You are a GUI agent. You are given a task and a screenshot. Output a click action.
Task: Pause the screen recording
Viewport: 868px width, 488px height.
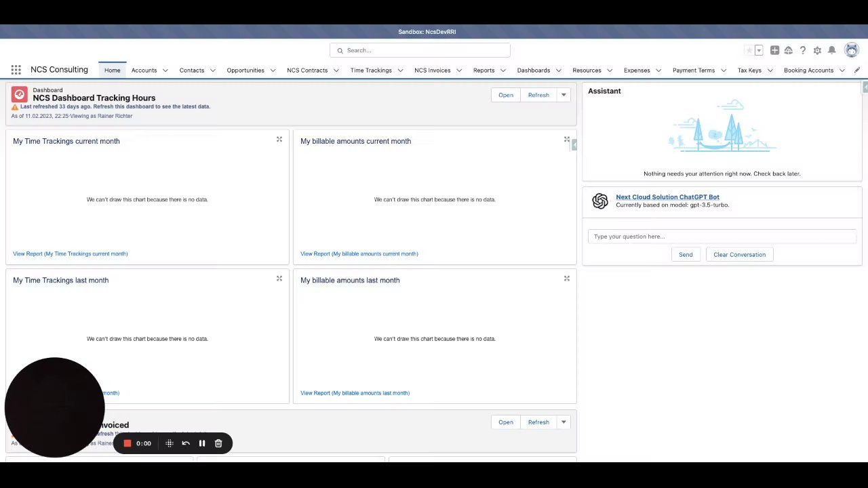pos(202,443)
